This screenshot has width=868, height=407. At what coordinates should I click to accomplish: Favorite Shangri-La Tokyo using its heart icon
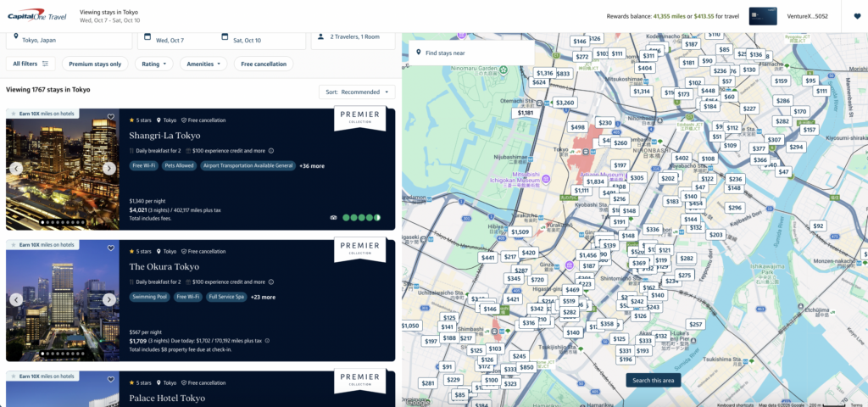(110, 117)
